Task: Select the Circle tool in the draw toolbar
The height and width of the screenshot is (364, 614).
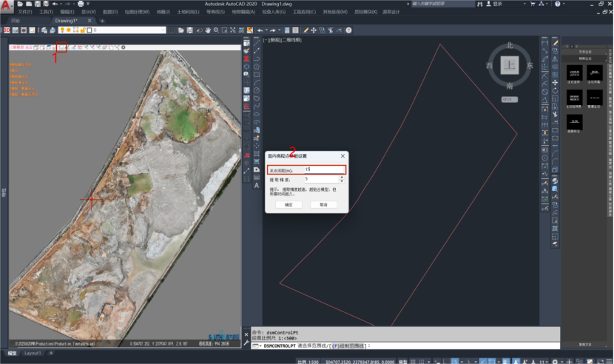Action: pyautogui.click(x=257, y=90)
